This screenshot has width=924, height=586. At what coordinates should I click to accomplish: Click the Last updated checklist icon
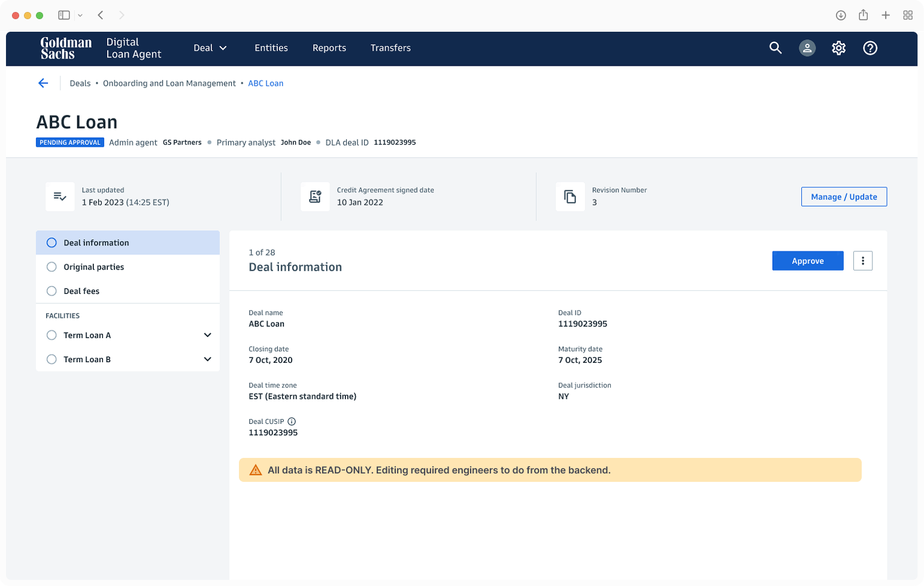(x=60, y=196)
